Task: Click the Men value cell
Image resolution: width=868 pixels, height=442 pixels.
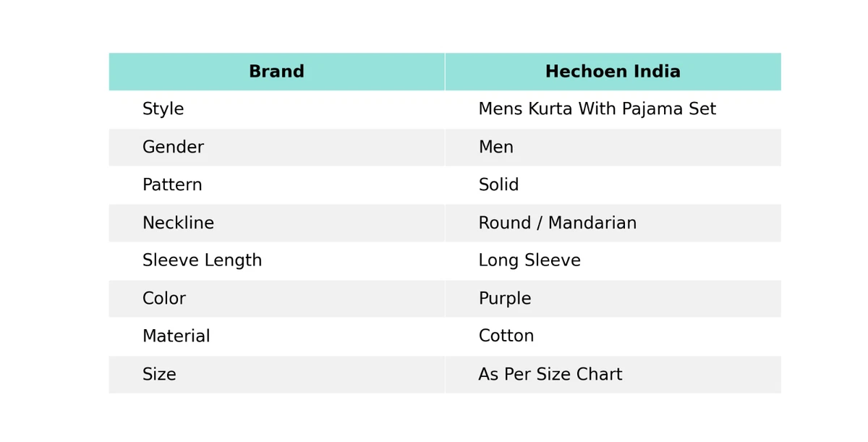Action: [x=613, y=148]
